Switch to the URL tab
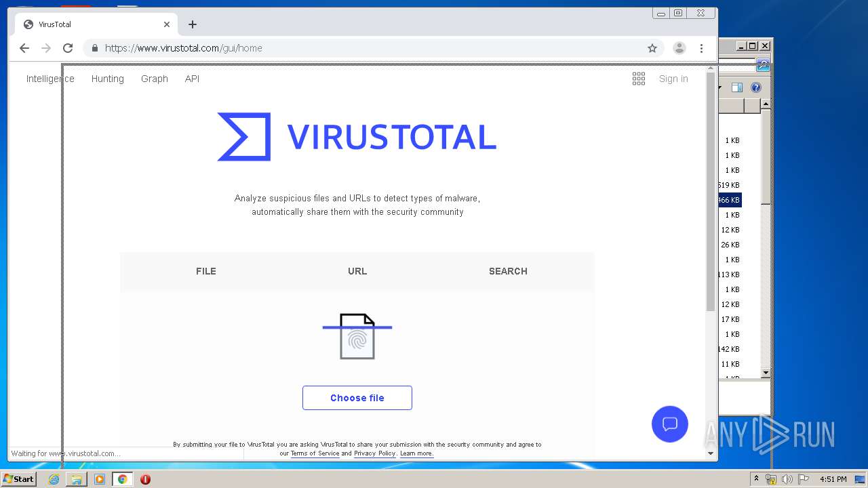The image size is (868, 488). tap(357, 271)
